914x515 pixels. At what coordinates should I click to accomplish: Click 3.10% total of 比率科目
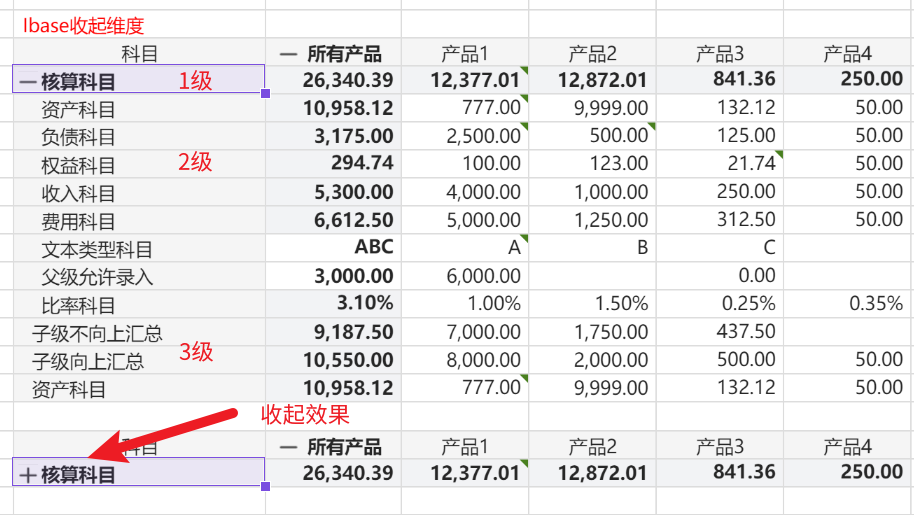[x=365, y=303]
